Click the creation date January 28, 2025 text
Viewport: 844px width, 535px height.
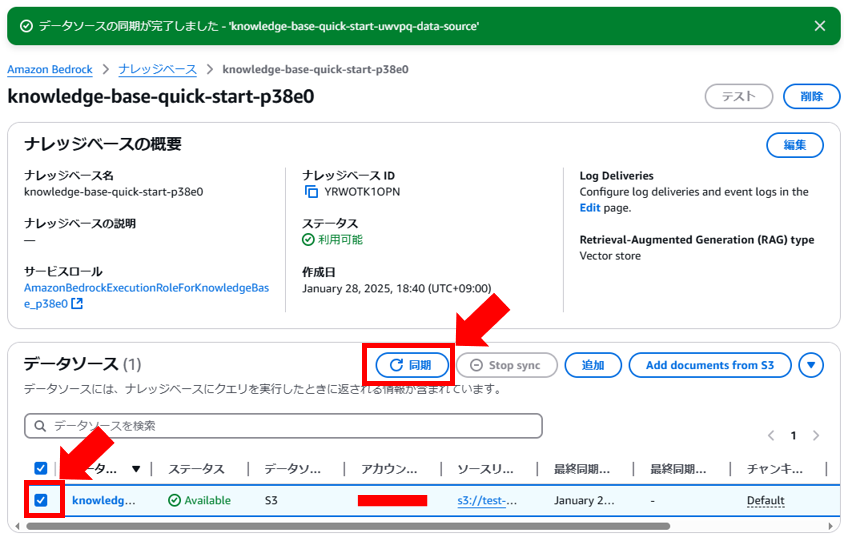[397, 288]
